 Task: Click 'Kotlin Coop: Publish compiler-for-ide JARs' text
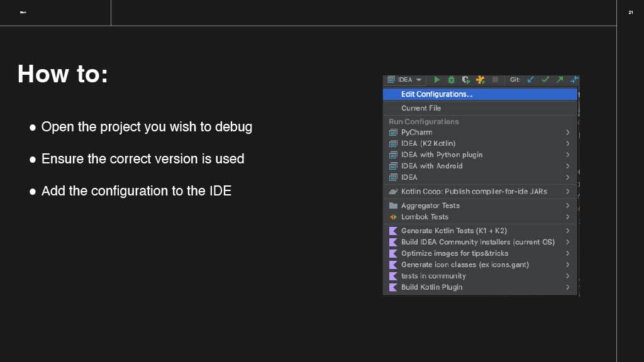pyautogui.click(x=474, y=191)
